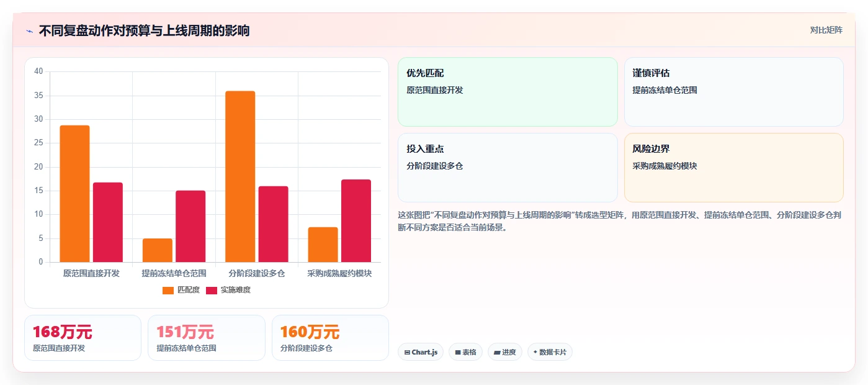Open the 投入重点 card
Viewport: 868px width, 385px height.
tap(508, 168)
